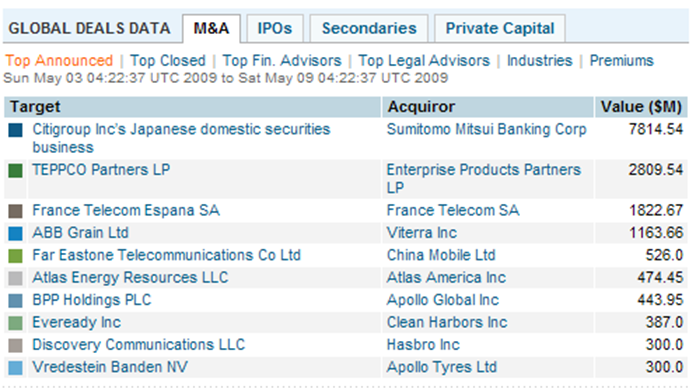Click the blue square beside ABB Grain Ltd
Viewport: 696px width, 389px height.
coord(16,233)
